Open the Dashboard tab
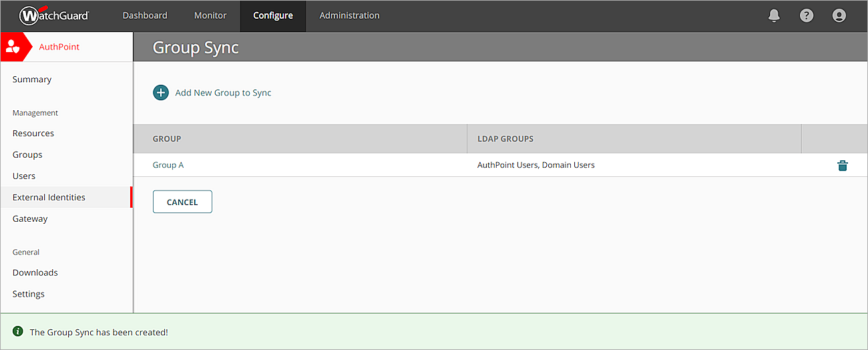Image resolution: width=868 pixels, height=350 pixels. click(x=145, y=15)
